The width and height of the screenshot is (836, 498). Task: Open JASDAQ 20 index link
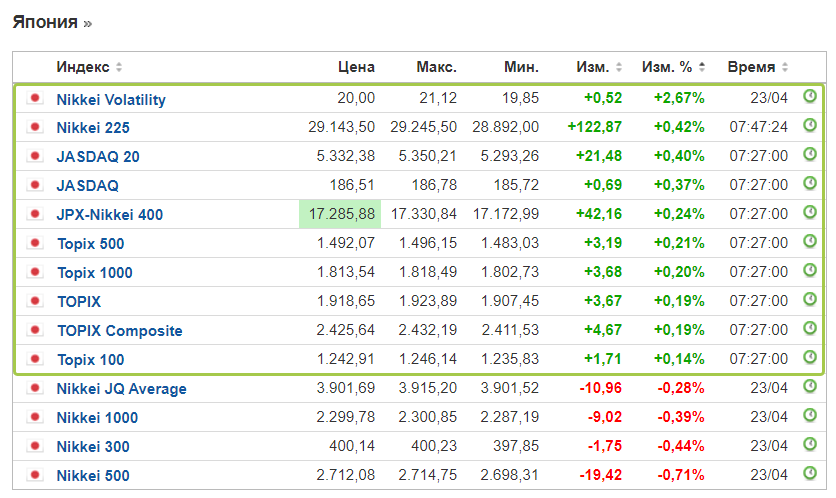pyautogui.click(x=98, y=157)
